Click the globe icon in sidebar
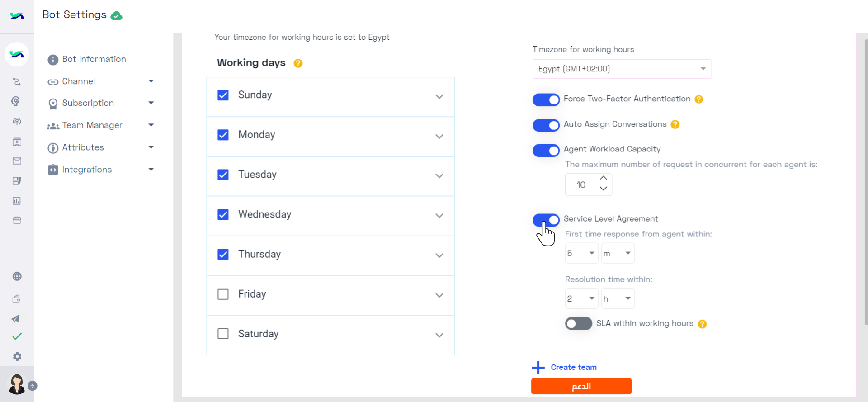 [17, 276]
